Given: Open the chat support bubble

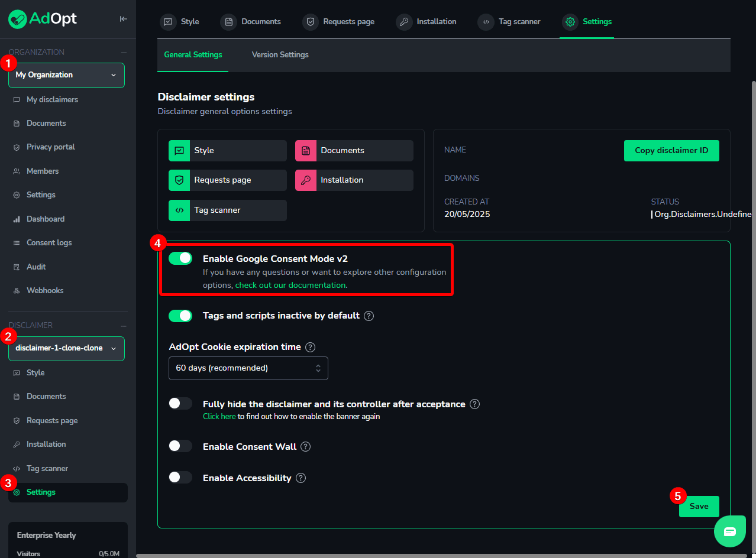Looking at the screenshot, I should pyautogui.click(x=730, y=531).
